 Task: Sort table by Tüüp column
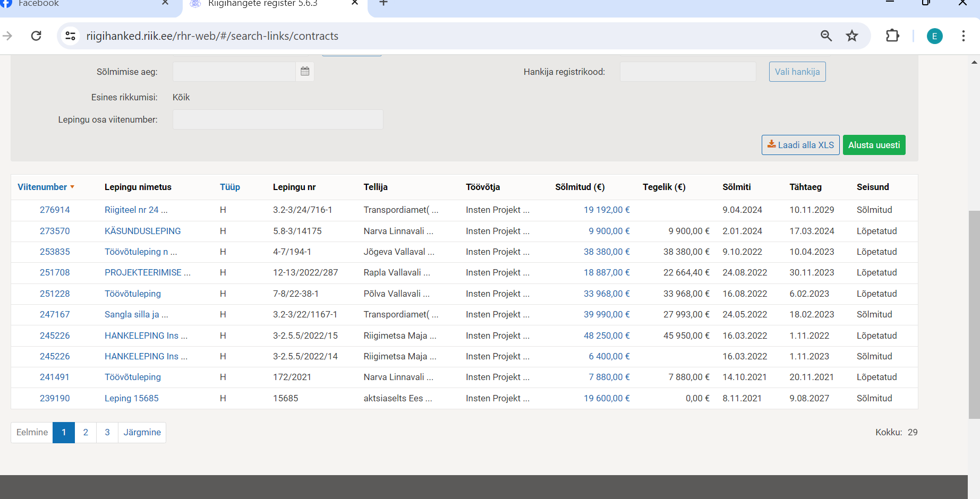click(x=230, y=187)
